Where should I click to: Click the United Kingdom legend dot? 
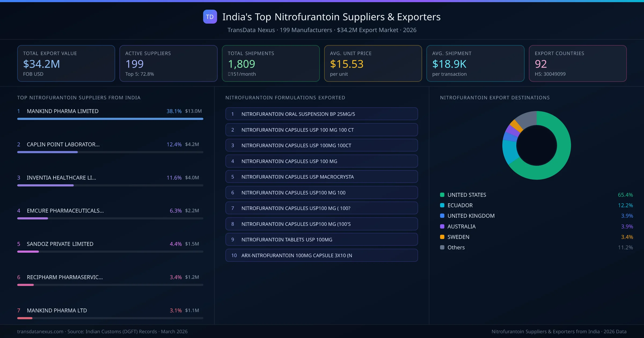(442, 216)
